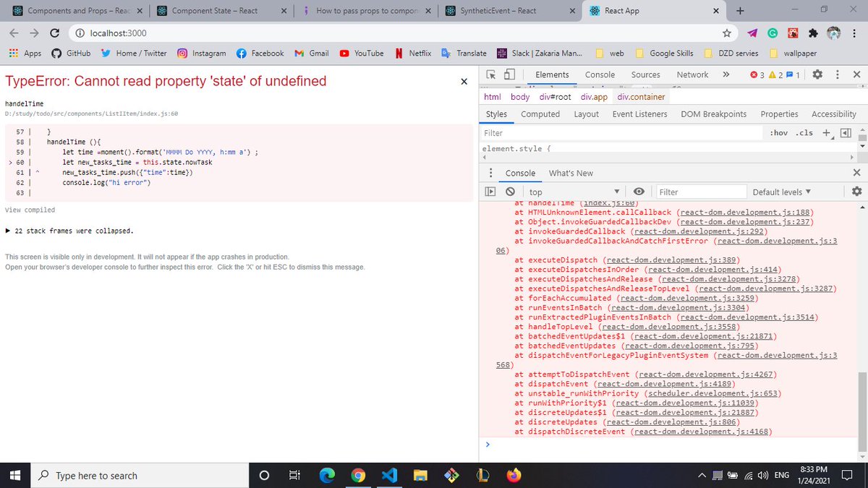Open the What's New drawer tab
This screenshot has height=488, width=868.
point(571,173)
